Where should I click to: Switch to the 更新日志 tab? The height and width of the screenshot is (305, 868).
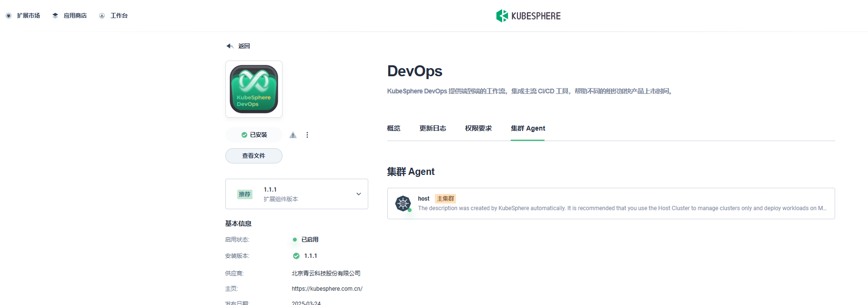point(433,128)
